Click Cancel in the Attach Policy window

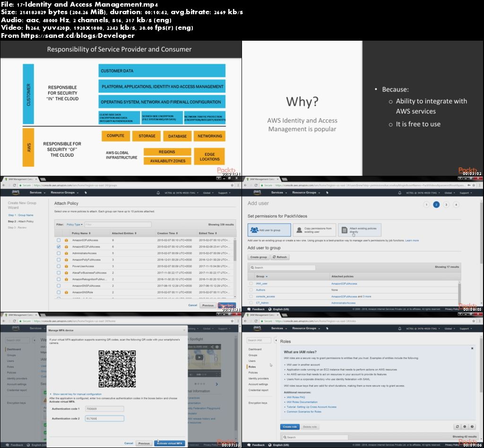(x=193, y=305)
